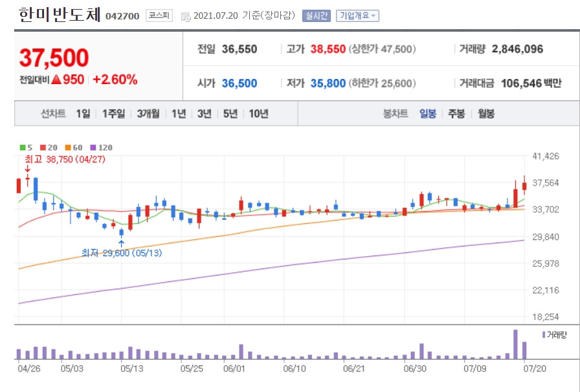Click the 전일 value 36,550
The image size is (580, 392).
click(240, 49)
